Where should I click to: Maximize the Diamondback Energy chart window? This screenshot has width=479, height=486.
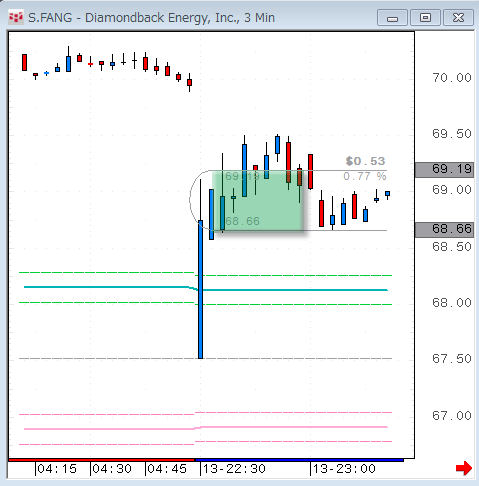tap(425, 18)
